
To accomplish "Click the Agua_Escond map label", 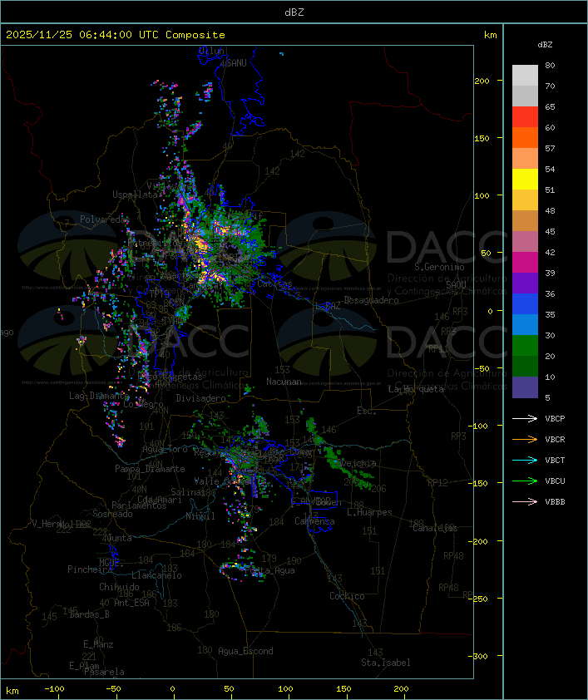I will coord(245,651).
